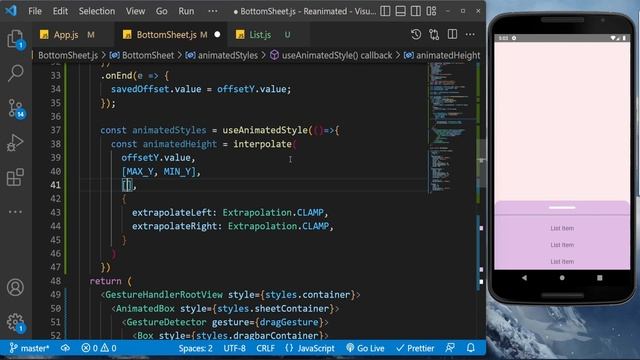The width and height of the screenshot is (640, 360).
Task: Open Problems with errors and warnings count
Action: coord(99,348)
